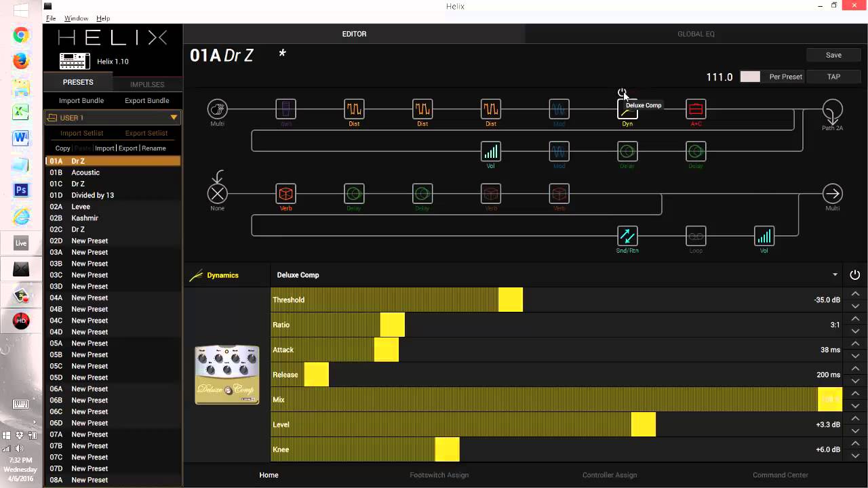Click Rename in the preset toolbar
Viewport: 868px width, 488px height.
click(x=154, y=148)
